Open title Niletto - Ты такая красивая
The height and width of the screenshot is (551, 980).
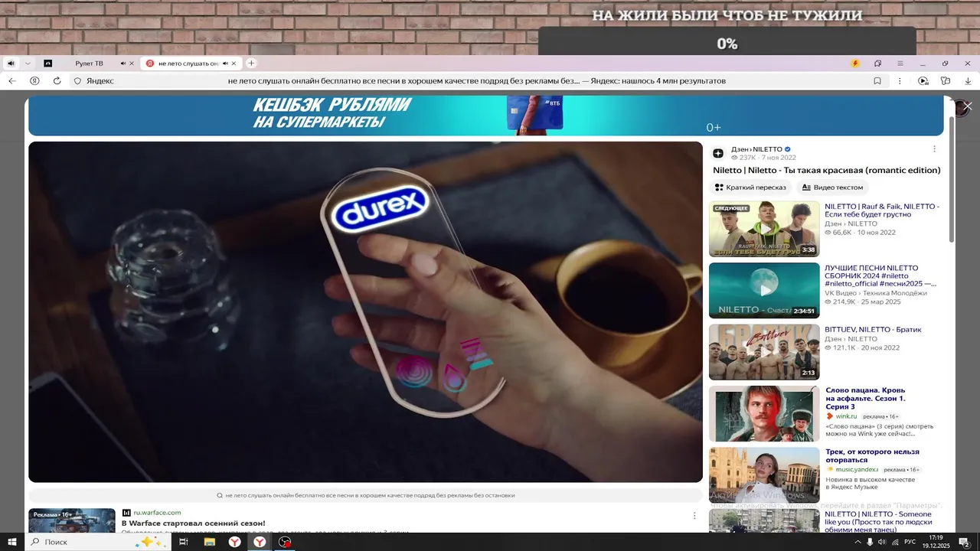(x=827, y=170)
